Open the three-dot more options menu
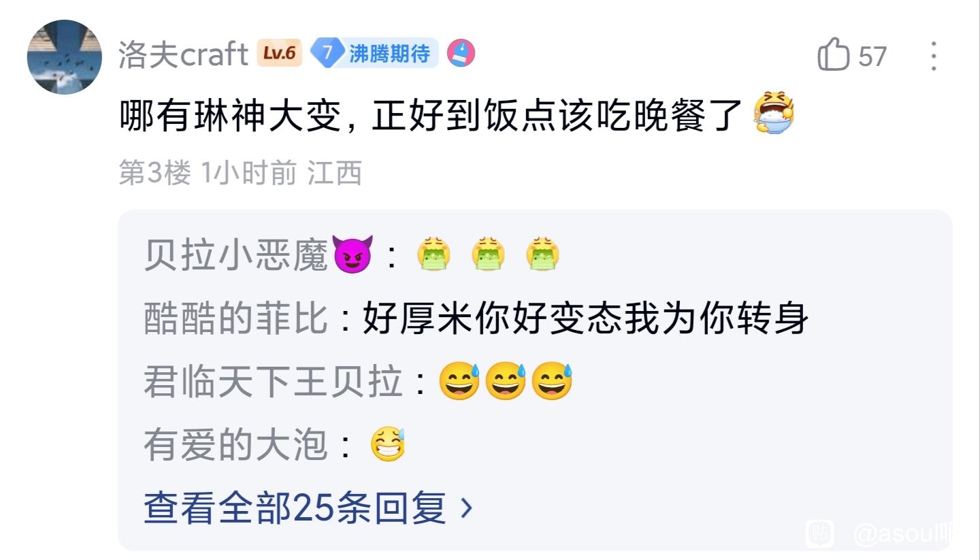980x560 pixels. pos(934,56)
